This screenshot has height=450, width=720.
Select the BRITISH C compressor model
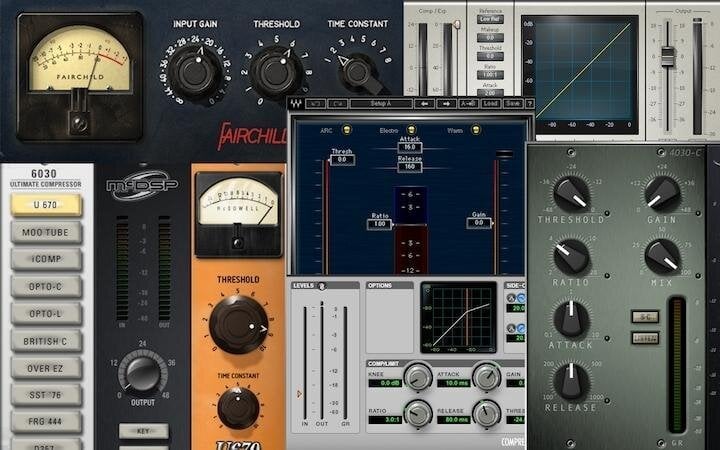[46, 341]
